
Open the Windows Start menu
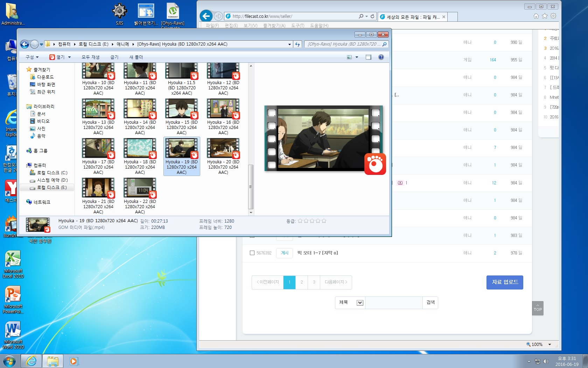(x=9, y=361)
